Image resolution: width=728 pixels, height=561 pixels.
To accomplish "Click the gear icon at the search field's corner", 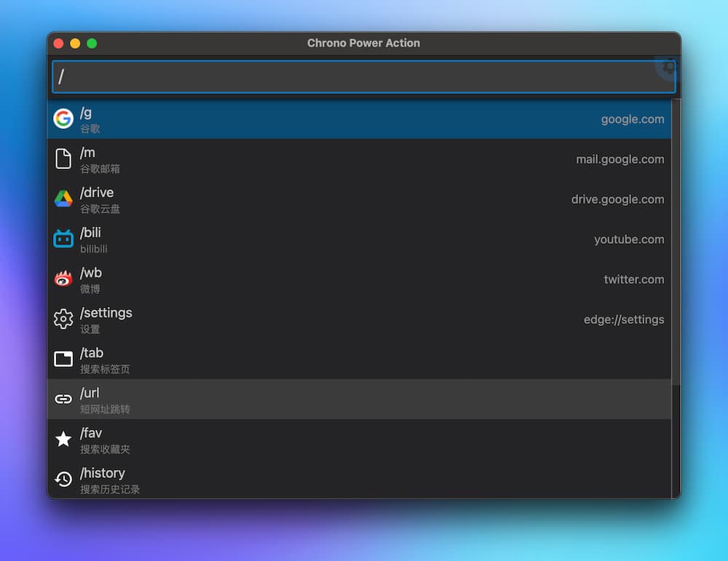I will 668,68.
